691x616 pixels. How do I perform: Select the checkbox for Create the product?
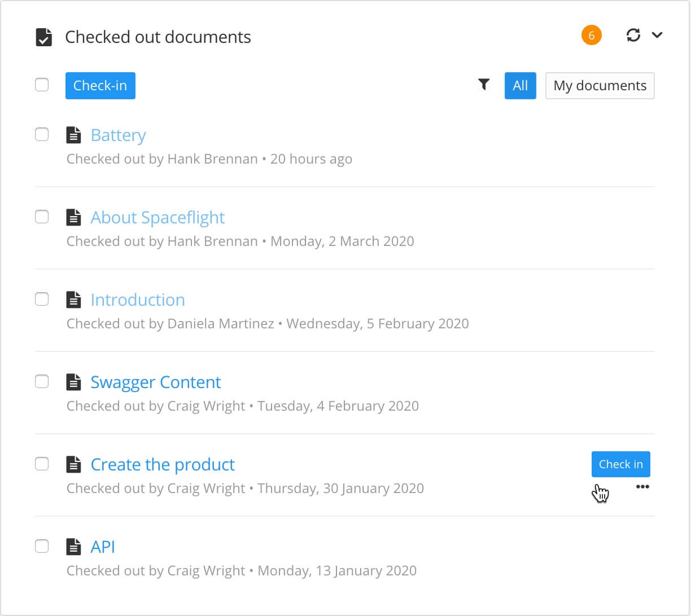(x=42, y=464)
